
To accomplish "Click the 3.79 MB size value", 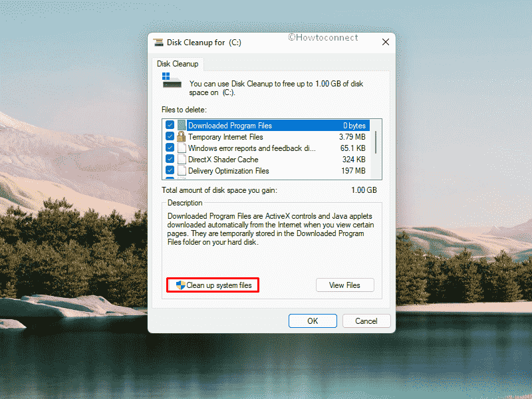I will (352, 137).
